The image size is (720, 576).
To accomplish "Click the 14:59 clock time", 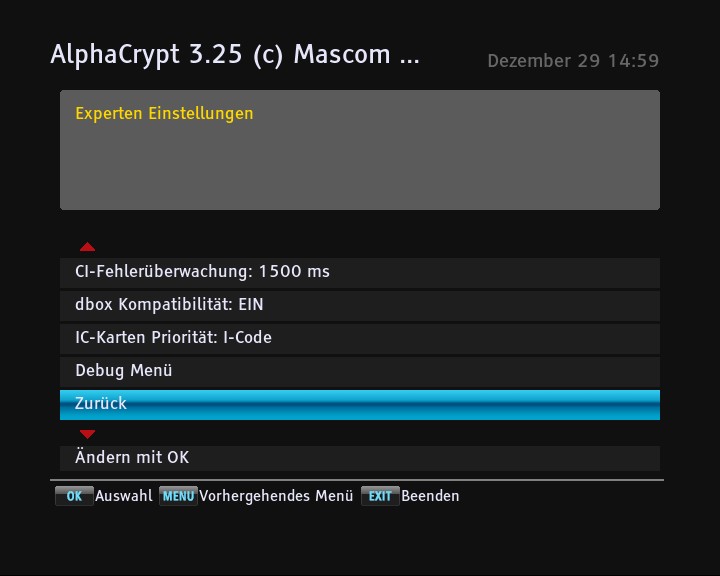I will tap(633, 61).
